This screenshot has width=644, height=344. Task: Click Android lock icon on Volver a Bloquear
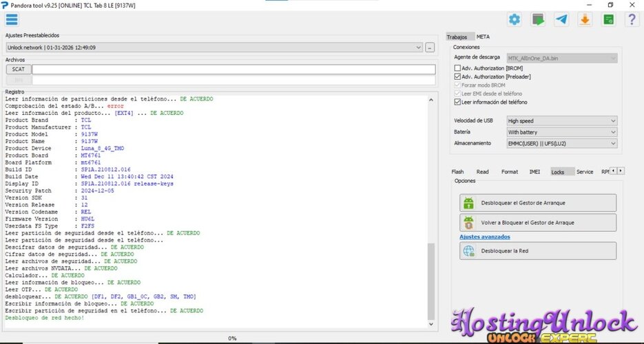click(468, 223)
